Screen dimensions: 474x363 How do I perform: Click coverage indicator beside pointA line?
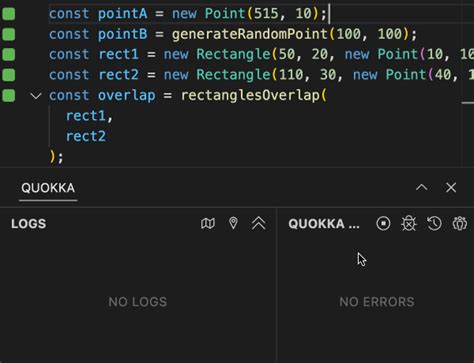coord(9,14)
